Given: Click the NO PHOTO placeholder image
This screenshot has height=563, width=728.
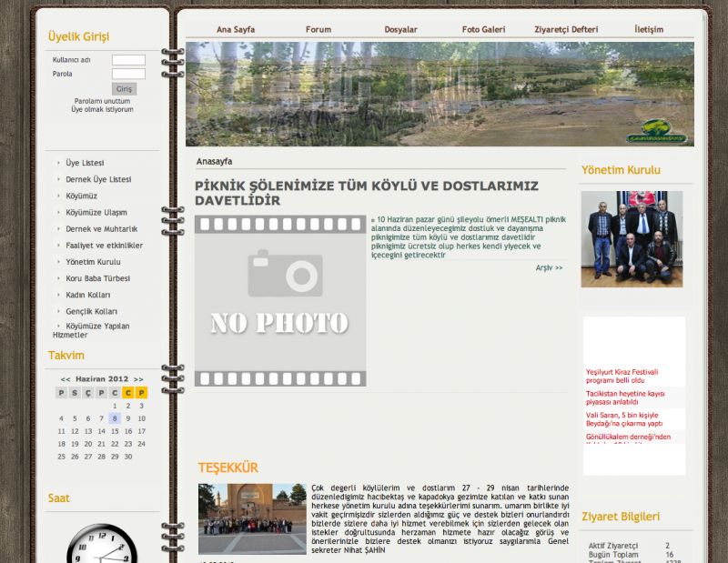Looking at the screenshot, I should pyautogui.click(x=280, y=301).
